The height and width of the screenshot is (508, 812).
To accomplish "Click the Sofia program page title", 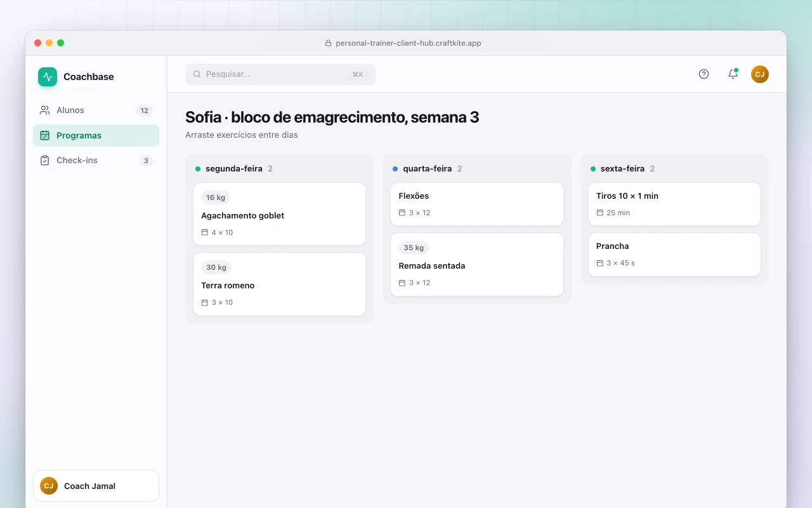I will point(332,117).
